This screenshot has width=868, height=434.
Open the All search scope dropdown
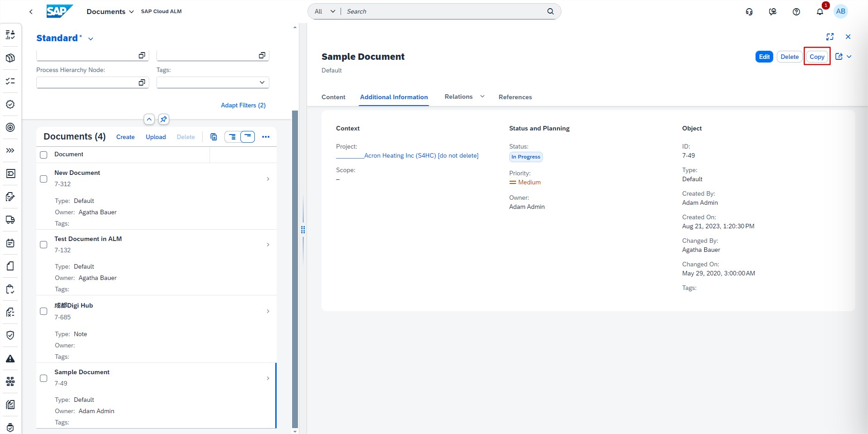[x=325, y=11]
